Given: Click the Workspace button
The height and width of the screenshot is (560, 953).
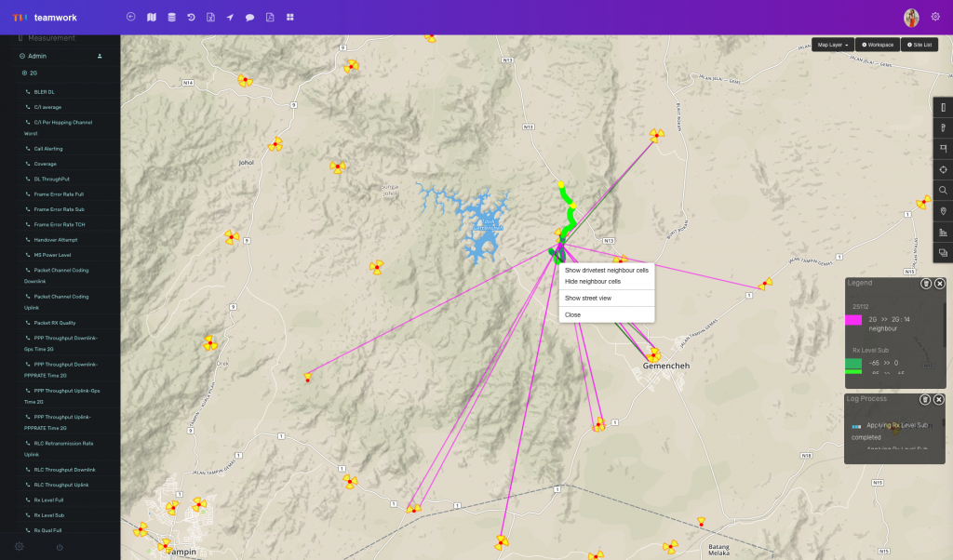Looking at the screenshot, I should pos(877,45).
